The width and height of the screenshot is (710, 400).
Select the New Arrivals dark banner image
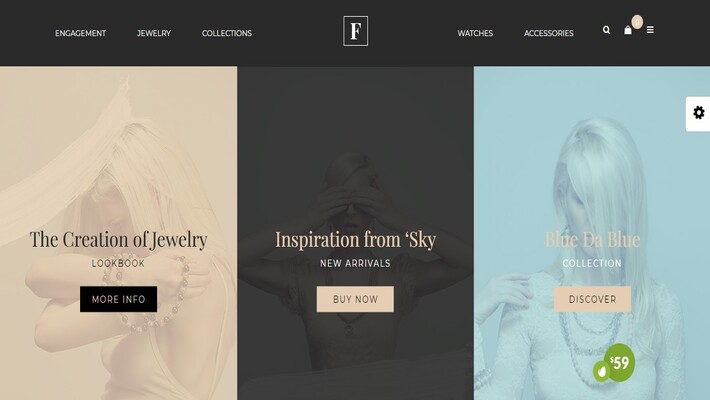(x=355, y=233)
